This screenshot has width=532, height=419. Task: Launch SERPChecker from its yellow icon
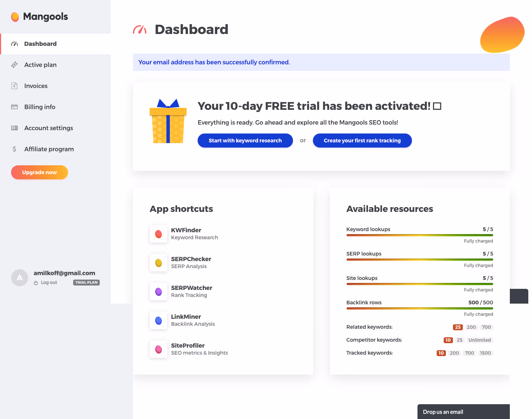point(158,263)
